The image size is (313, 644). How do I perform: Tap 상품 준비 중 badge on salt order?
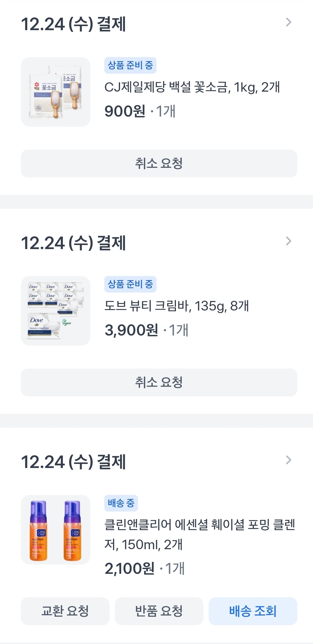tap(130, 65)
